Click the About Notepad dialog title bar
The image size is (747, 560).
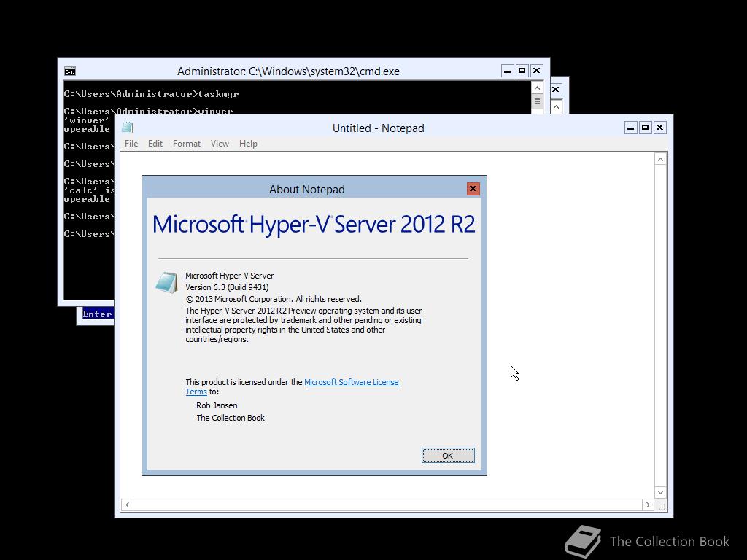pyautogui.click(x=307, y=189)
